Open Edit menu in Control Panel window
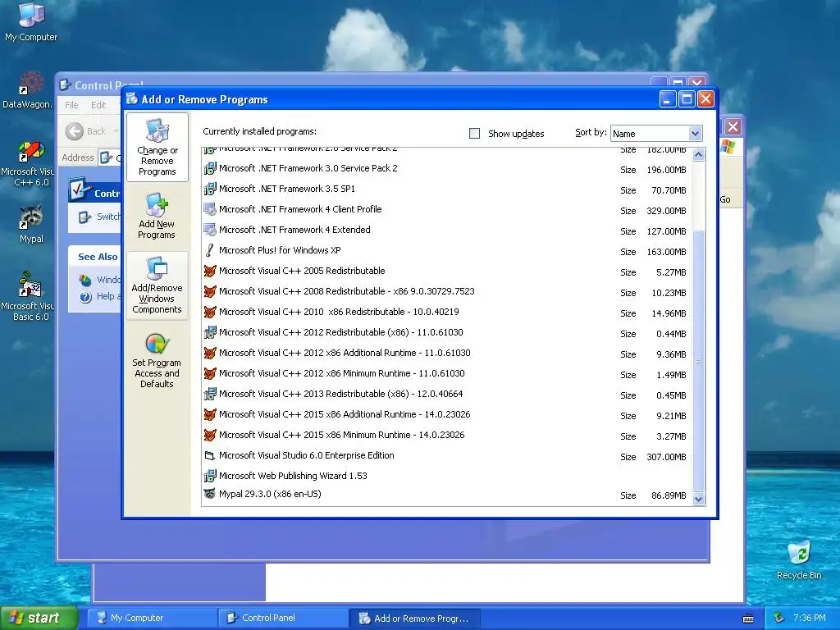Viewport: 840px width, 630px height. point(98,105)
